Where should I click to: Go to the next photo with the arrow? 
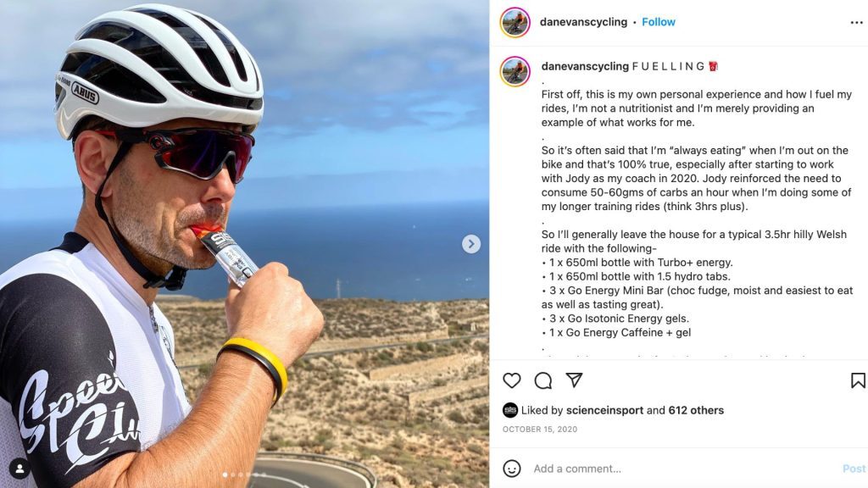(x=471, y=244)
